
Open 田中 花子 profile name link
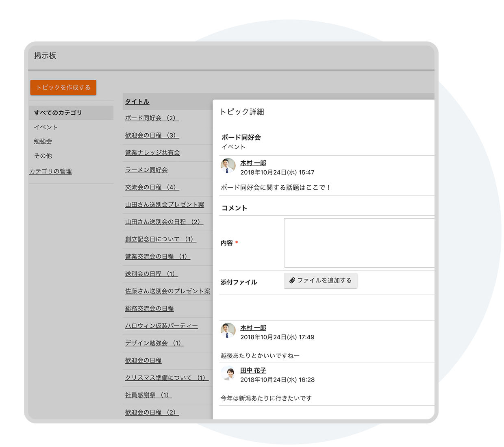pos(253,370)
